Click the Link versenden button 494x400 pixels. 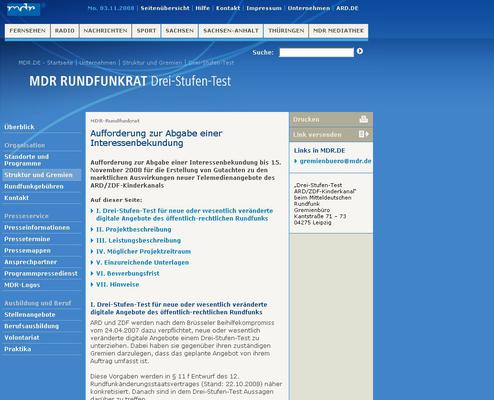pyautogui.click(x=331, y=134)
